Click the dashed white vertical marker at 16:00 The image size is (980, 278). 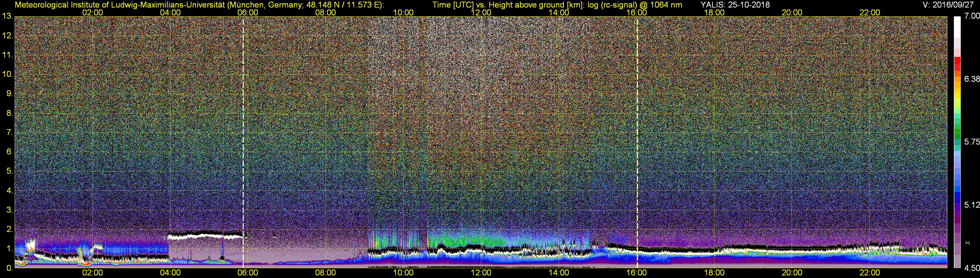pyautogui.click(x=637, y=142)
